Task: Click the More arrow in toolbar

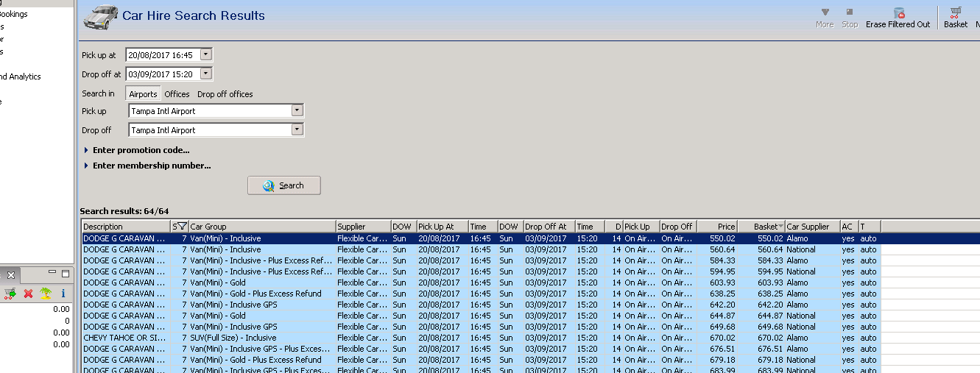Action: tap(825, 13)
